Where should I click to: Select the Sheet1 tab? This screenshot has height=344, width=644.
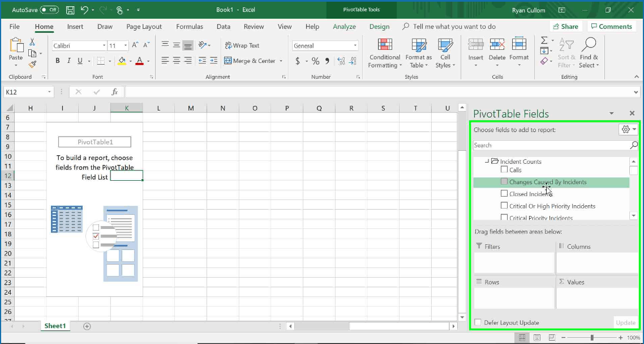[55, 326]
